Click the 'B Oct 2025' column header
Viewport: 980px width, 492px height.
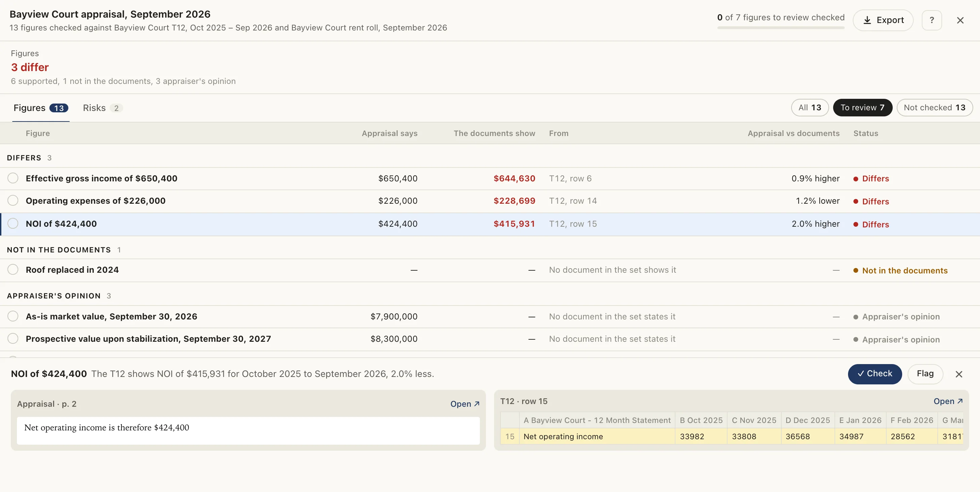701,421
